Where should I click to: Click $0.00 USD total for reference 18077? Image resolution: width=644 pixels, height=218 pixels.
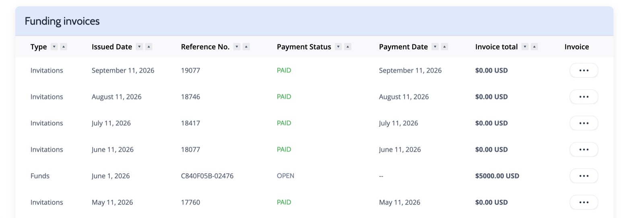(x=491, y=149)
